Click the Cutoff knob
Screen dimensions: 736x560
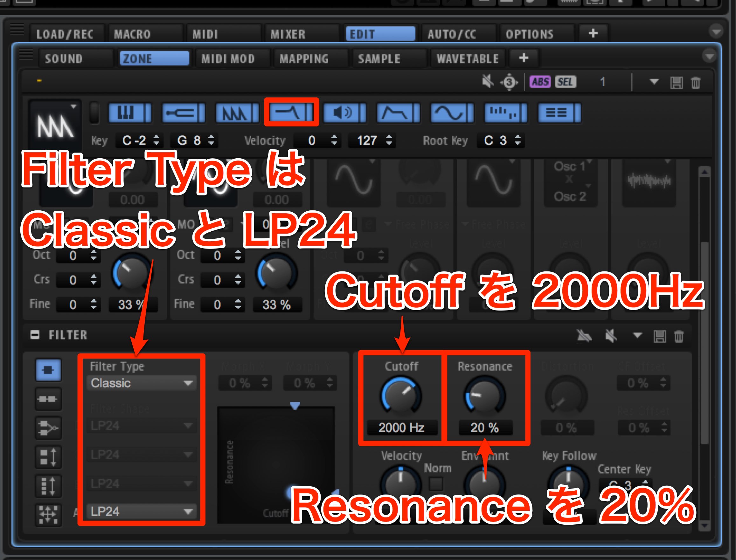401,397
